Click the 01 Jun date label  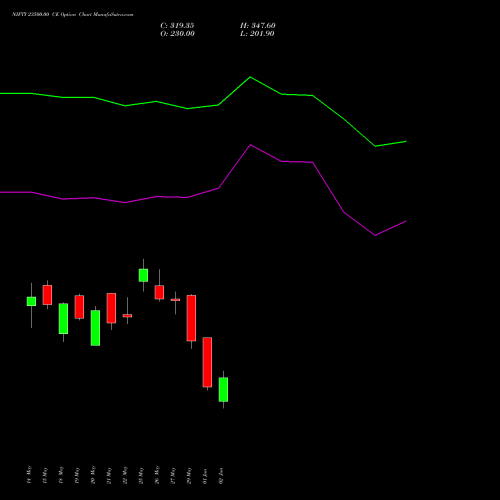point(205,475)
